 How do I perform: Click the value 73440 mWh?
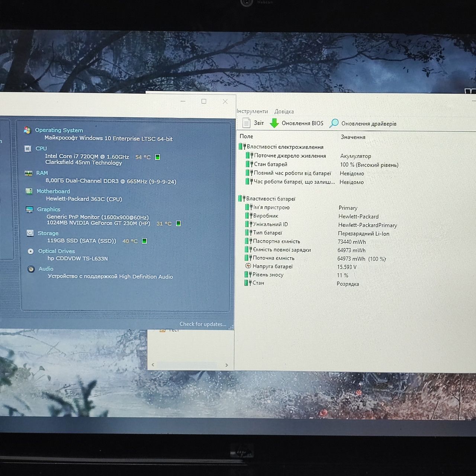352,242
